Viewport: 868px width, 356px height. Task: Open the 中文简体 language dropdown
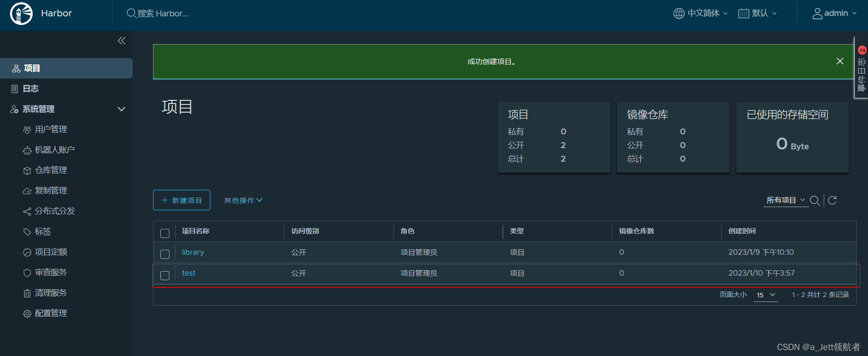point(700,13)
